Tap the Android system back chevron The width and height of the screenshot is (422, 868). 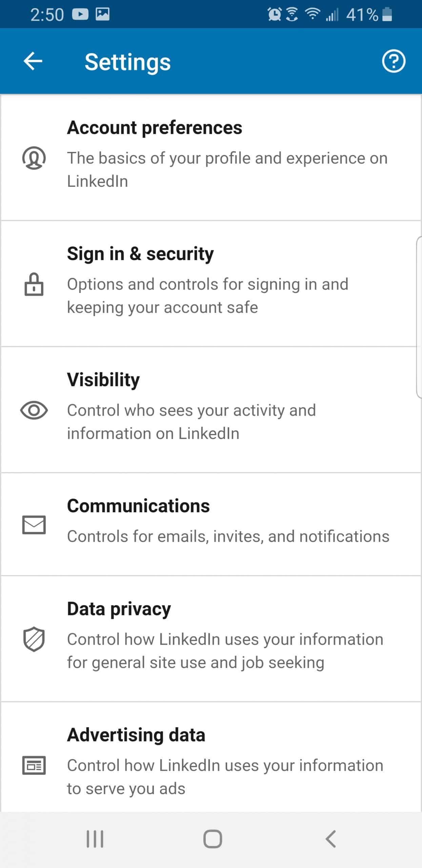[x=331, y=839]
